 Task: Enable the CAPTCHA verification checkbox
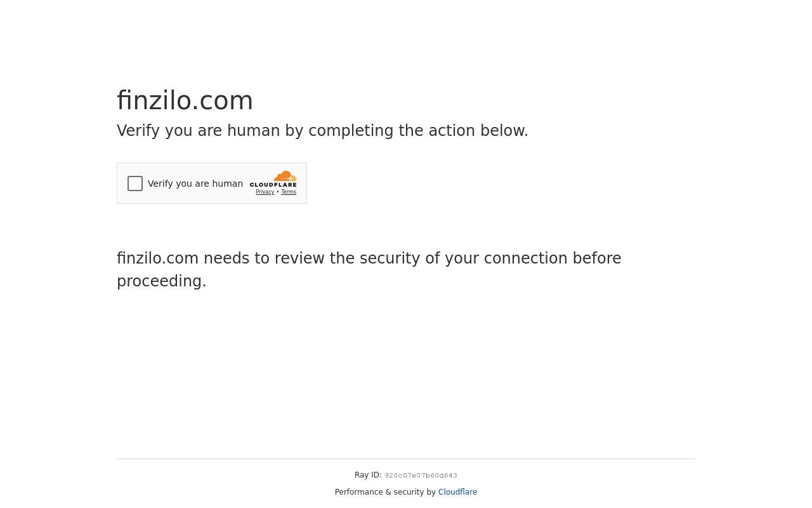tap(135, 184)
